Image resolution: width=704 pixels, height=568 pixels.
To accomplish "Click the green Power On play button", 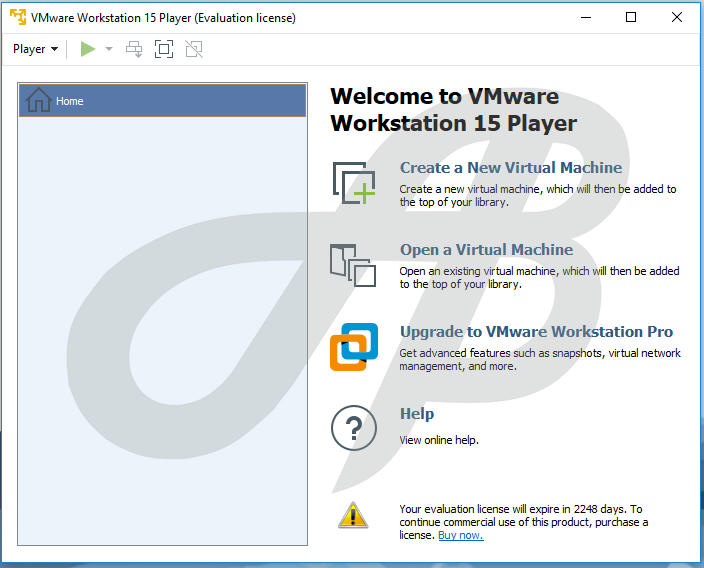I will pyautogui.click(x=88, y=49).
